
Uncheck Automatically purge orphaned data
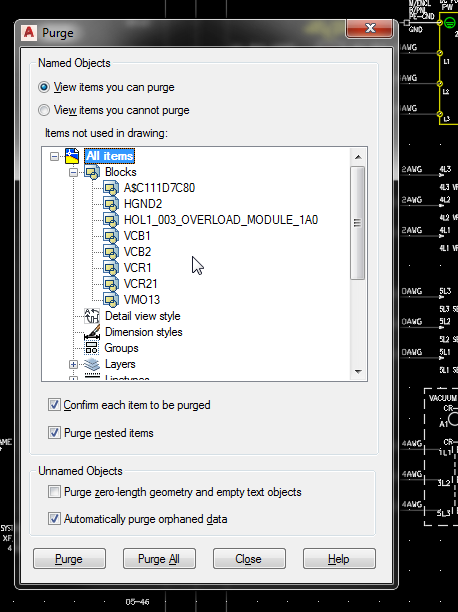54,519
